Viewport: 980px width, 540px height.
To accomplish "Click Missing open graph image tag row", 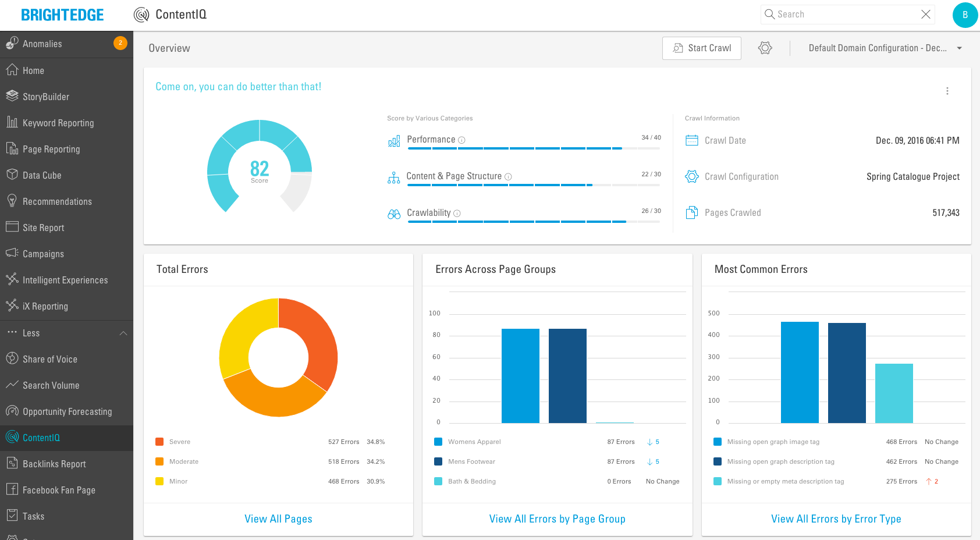I will (836, 442).
